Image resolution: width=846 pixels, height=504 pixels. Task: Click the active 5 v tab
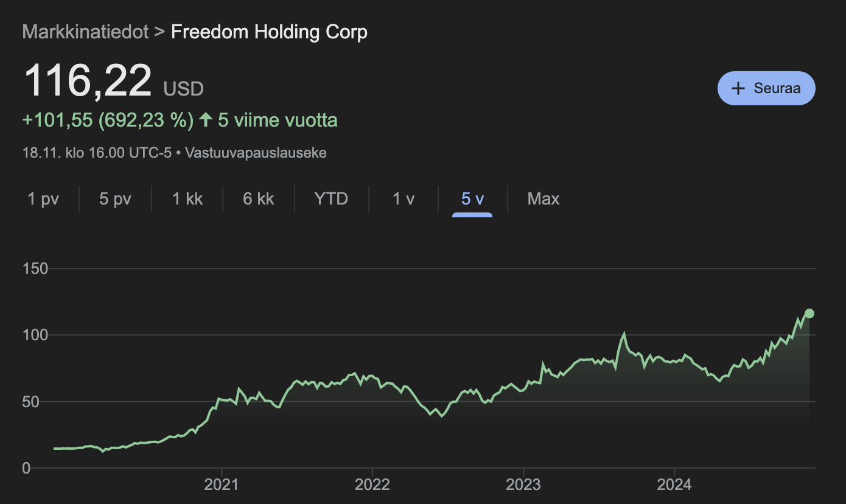coord(472,198)
